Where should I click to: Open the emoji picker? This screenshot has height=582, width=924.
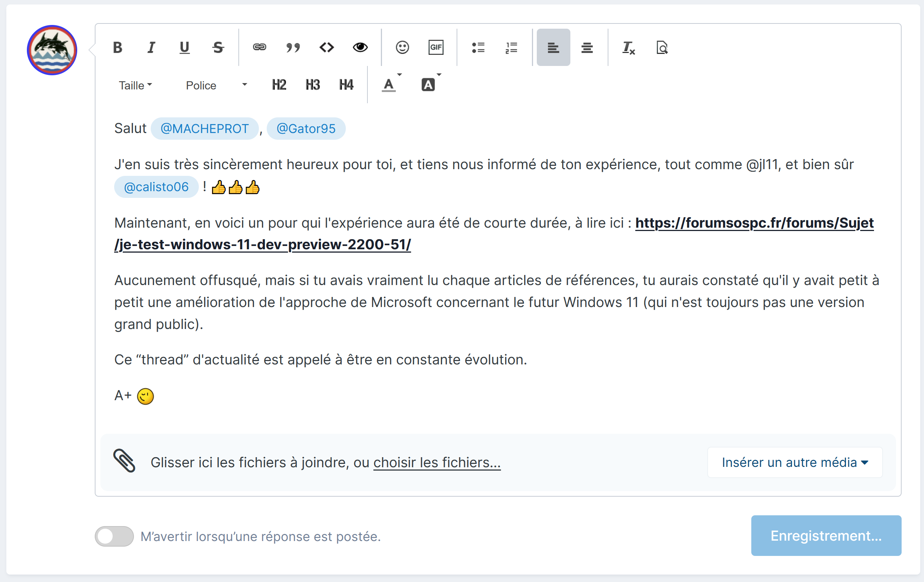[402, 48]
